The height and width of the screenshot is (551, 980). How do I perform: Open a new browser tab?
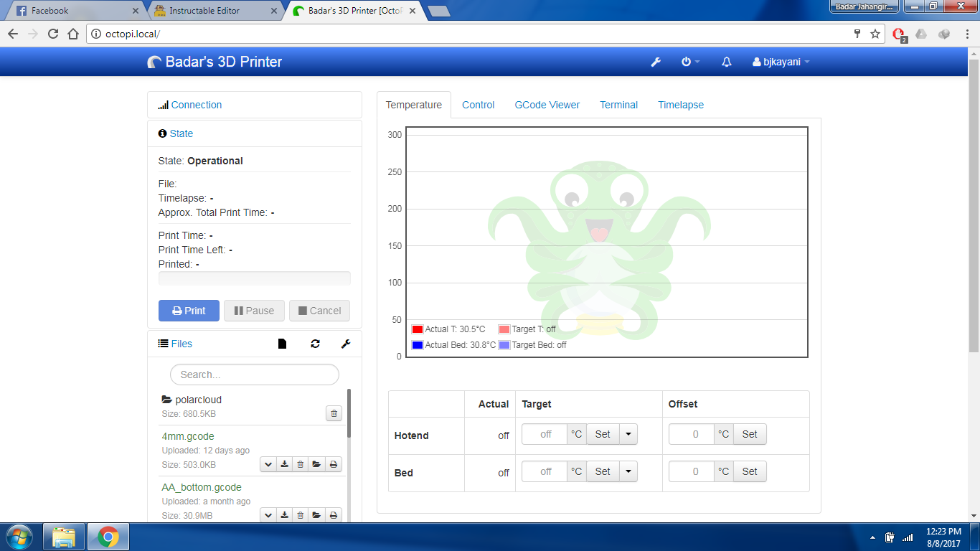pyautogui.click(x=438, y=11)
